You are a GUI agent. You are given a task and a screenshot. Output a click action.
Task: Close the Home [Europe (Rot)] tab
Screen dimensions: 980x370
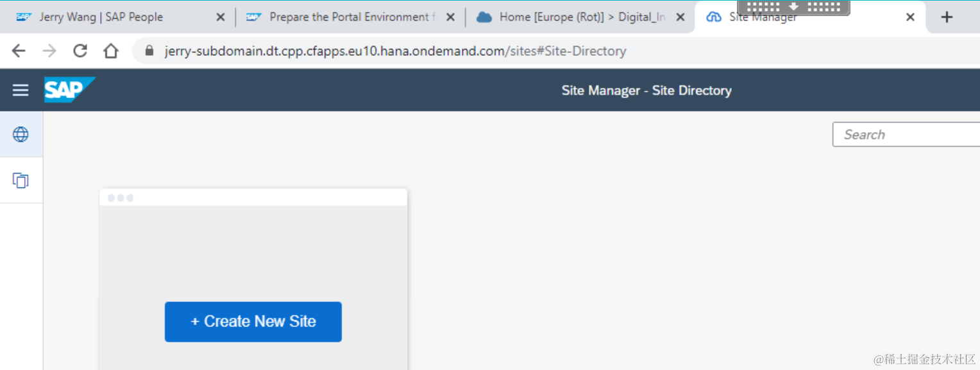pyautogui.click(x=680, y=17)
